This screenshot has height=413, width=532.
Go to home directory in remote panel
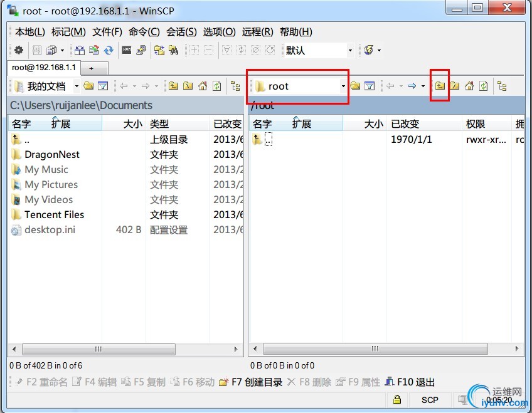(x=469, y=86)
